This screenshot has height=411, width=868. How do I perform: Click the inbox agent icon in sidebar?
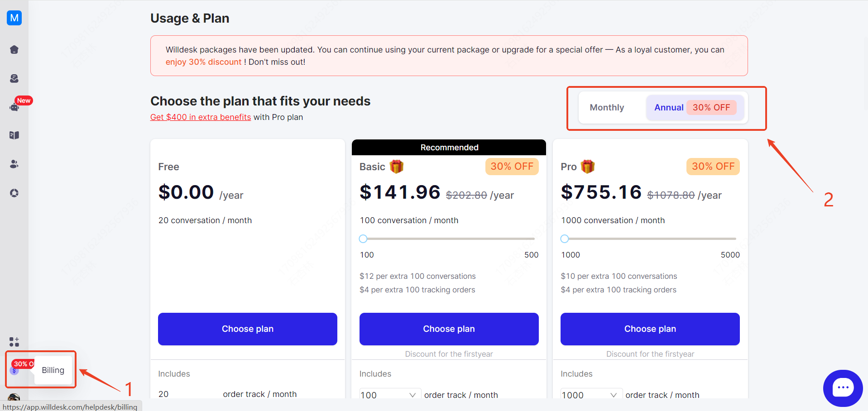pyautogui.click(x=14, y=78)
